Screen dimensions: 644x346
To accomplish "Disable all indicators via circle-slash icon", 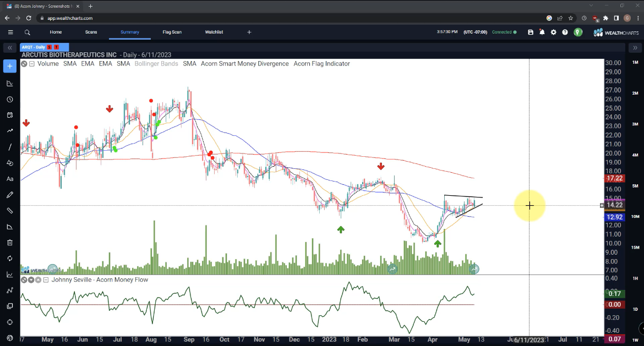I will tap(24, 64).
